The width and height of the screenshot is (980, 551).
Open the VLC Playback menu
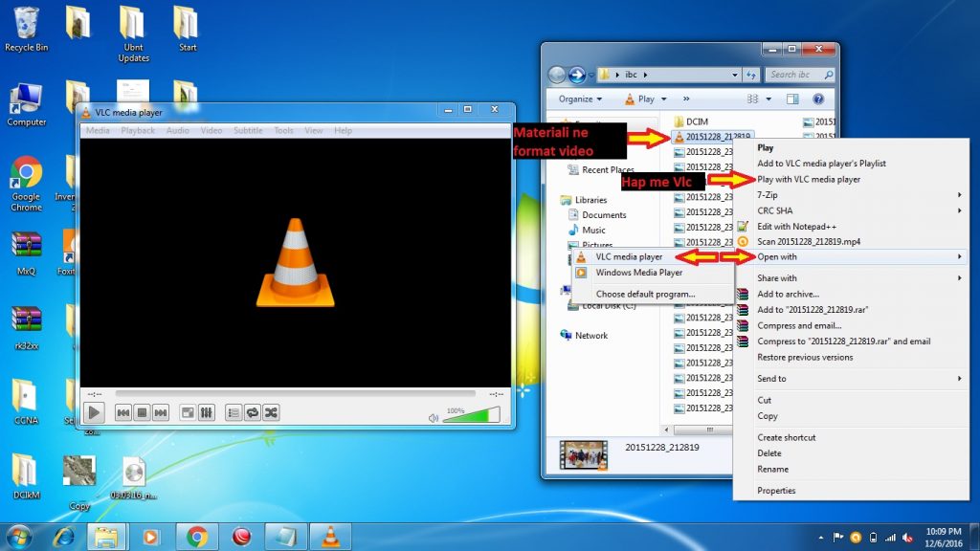pyautogui.click(x=138, y=130)
